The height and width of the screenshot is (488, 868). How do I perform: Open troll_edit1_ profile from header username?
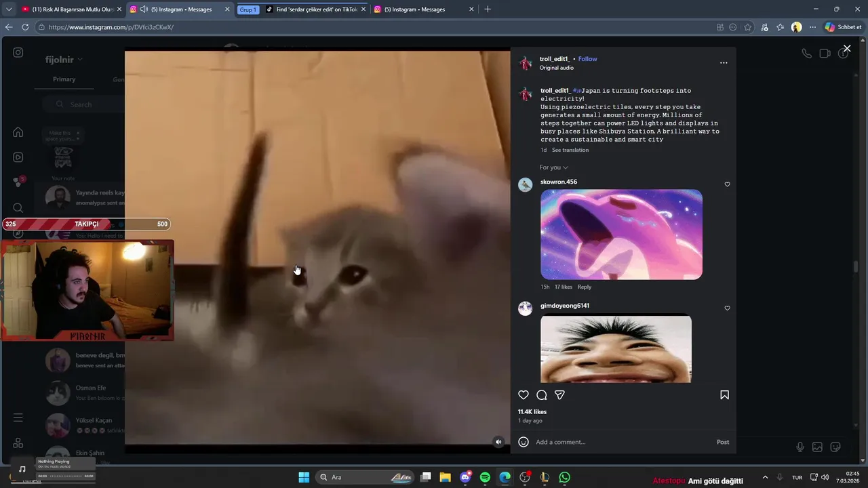click(555, 59)
